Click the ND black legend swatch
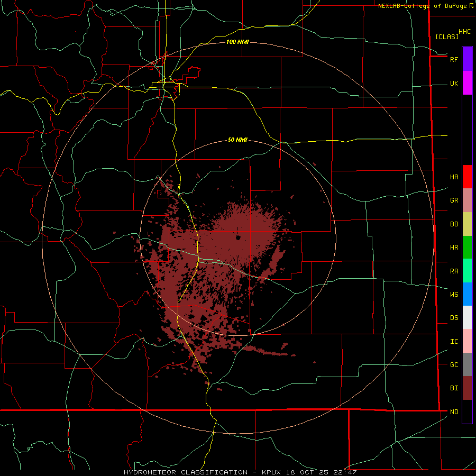The image size is (476, 476). point(467,411)
